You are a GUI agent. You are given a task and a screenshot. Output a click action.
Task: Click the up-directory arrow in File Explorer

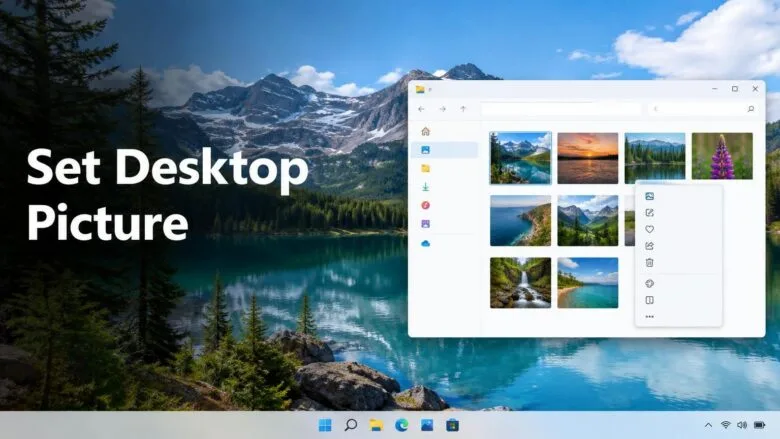(x=463, y=109)
